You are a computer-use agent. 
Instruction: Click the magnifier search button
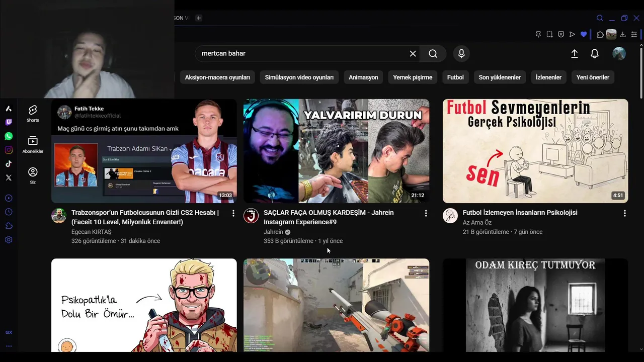pos(433,53)
